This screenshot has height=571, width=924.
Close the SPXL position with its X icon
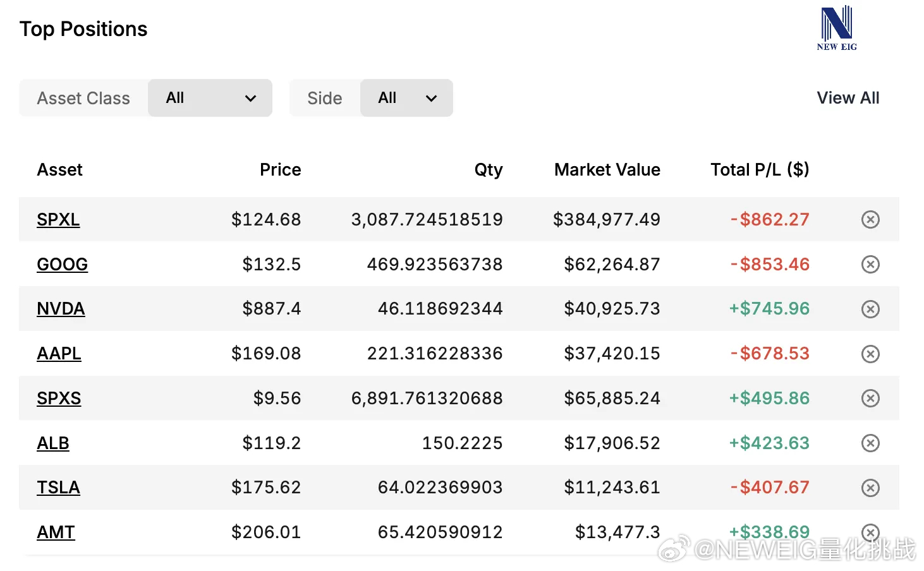[870, 219]
